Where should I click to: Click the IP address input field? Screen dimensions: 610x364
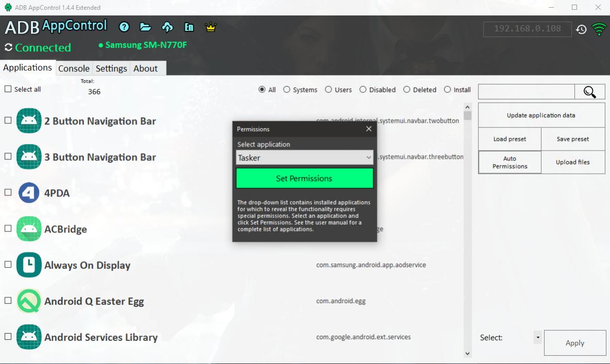[x=527, y=29]
